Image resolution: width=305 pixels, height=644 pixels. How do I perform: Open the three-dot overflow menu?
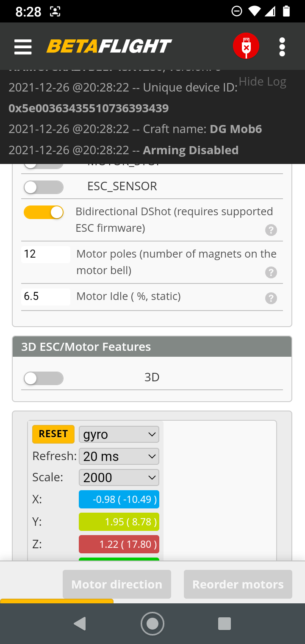click(282, 47)
